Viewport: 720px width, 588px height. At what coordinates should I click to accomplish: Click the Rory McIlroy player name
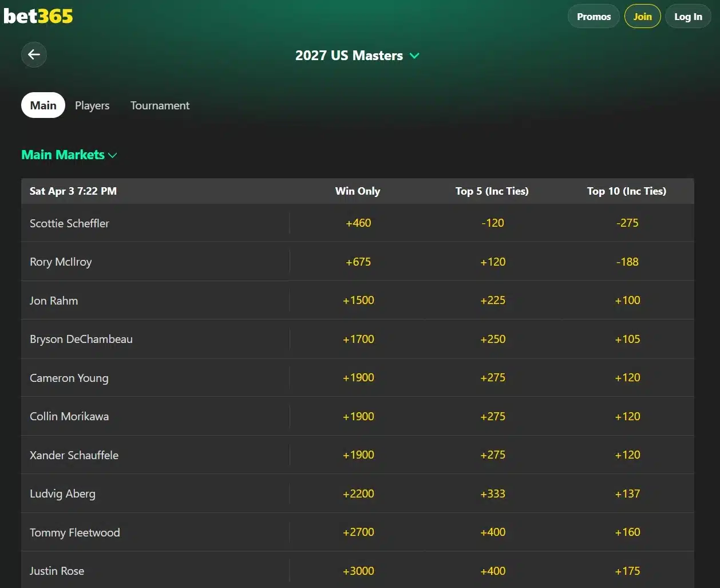pyautogui.click(x=61, y=262)
